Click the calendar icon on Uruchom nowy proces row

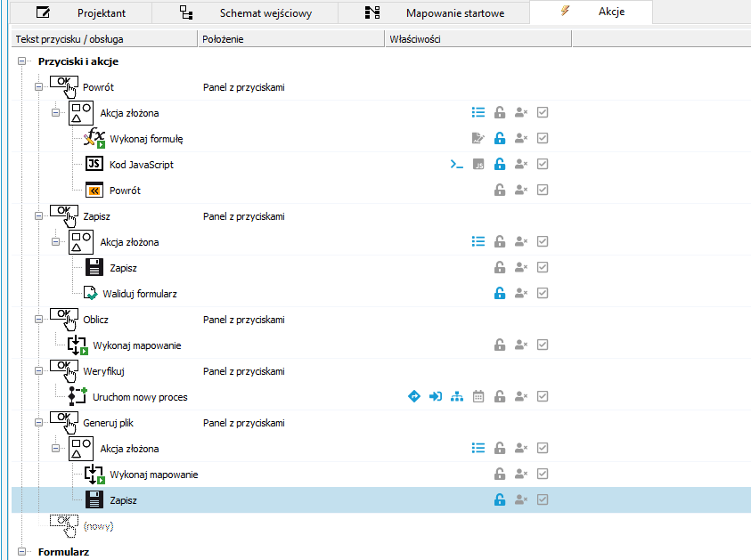478,397
